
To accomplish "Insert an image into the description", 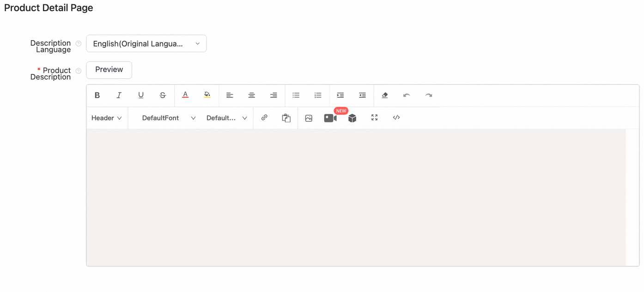I will click(x=309, y=119).
